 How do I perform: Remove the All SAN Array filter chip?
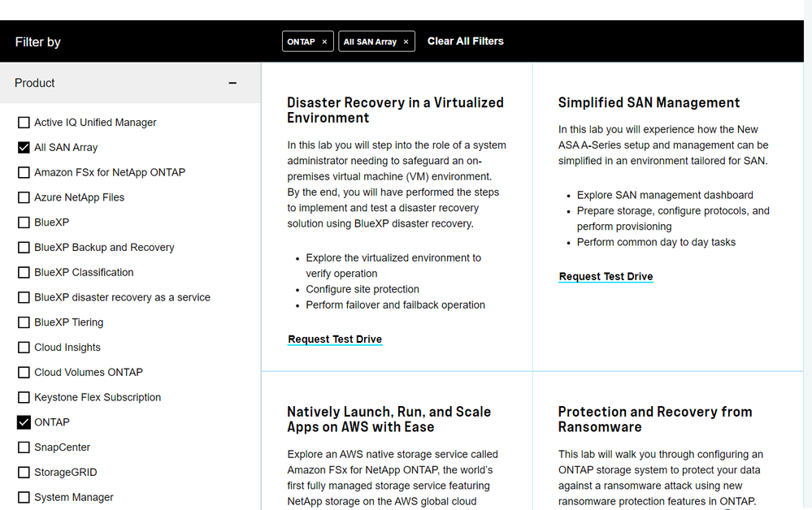point(406,41)
